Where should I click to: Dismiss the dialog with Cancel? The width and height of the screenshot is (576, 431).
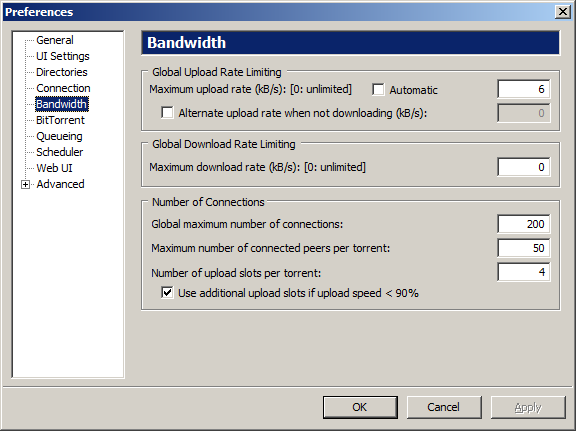(444, 407)
